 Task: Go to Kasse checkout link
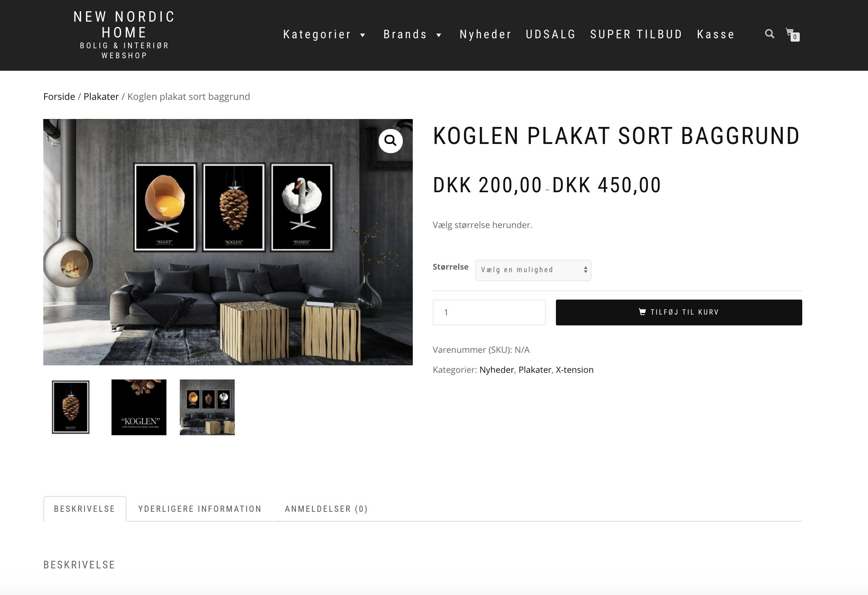point(716,35)
